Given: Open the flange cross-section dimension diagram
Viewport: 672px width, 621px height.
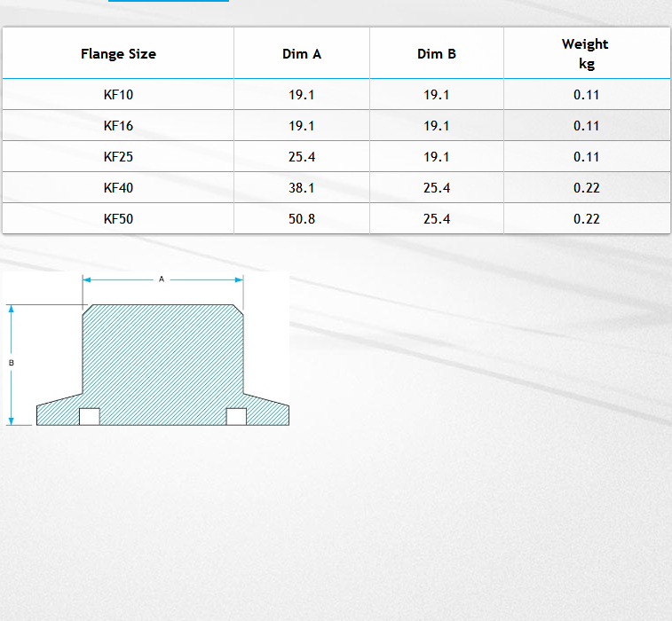Looking at the screenshot, I should [x=146, y=349].
